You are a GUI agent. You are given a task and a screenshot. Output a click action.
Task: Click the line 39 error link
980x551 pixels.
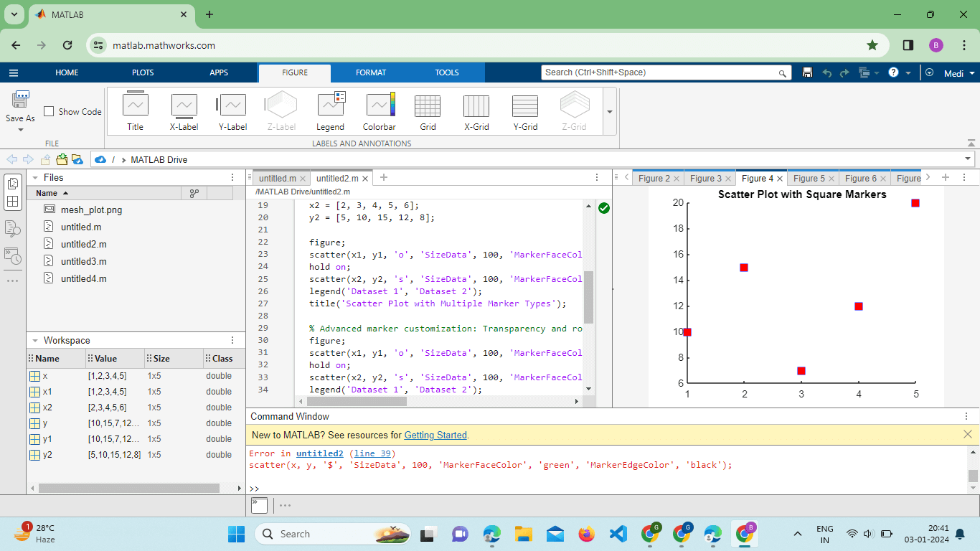tap(373, 453)
